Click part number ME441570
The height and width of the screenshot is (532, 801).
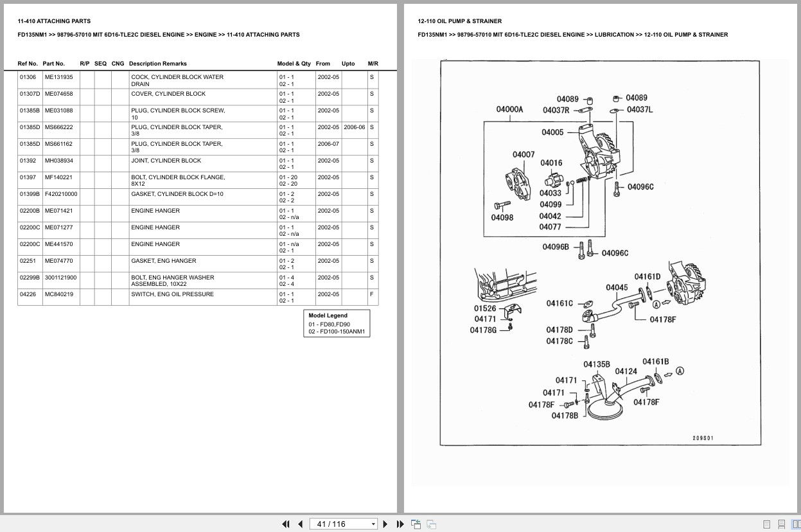point(59,244)
